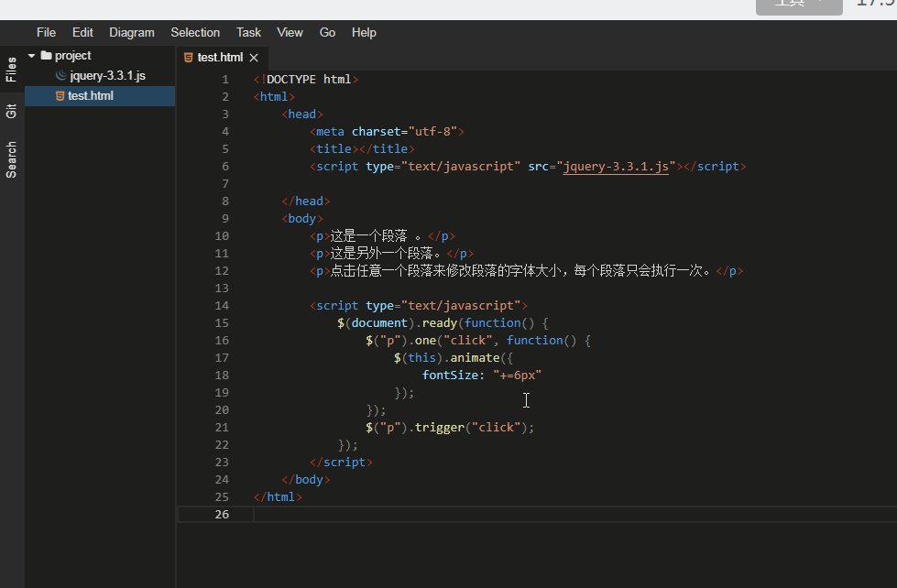Close the test.html editor tab
Viewport: 897px width, 588px height.
[254, 57]
